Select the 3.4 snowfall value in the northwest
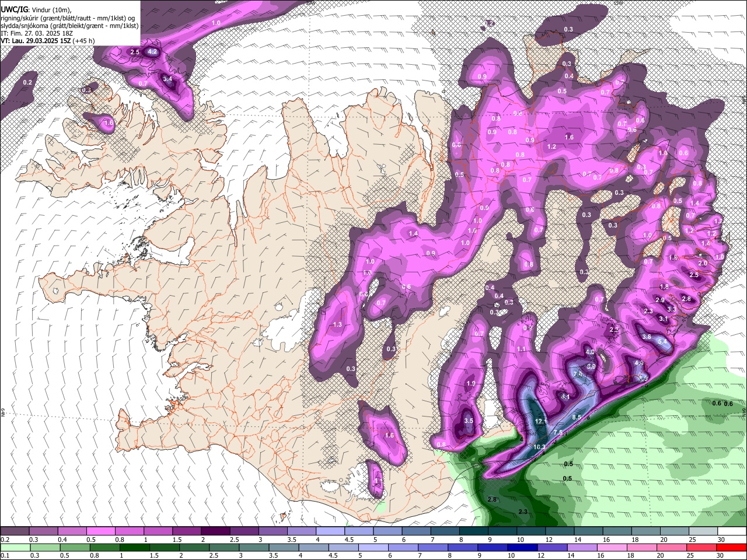 click(x=167, y=79)
